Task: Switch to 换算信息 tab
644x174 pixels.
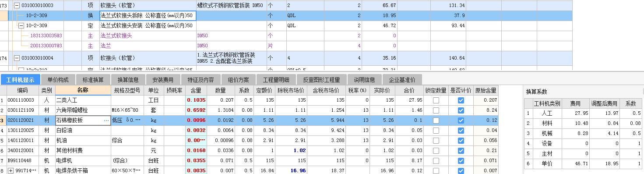Action: coord(128,80)
